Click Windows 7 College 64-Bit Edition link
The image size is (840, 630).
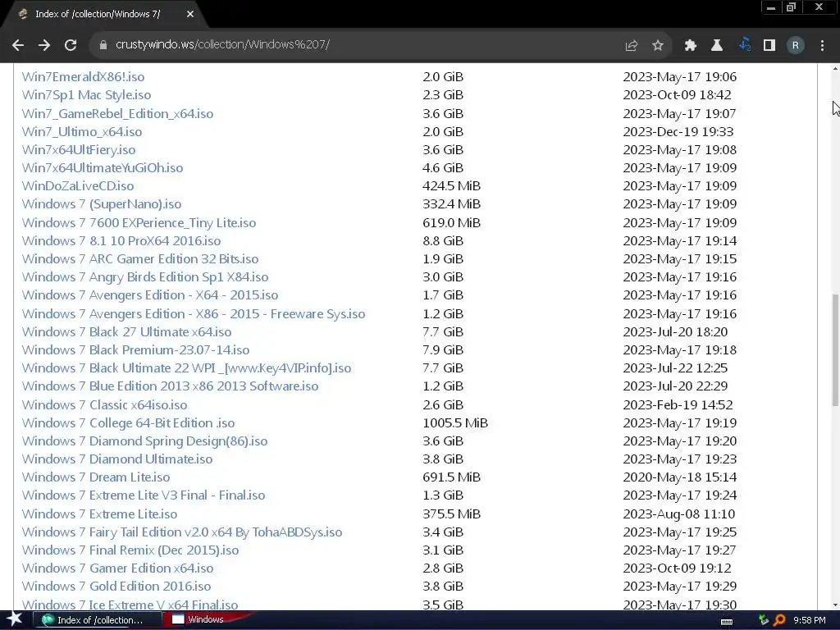128,423
